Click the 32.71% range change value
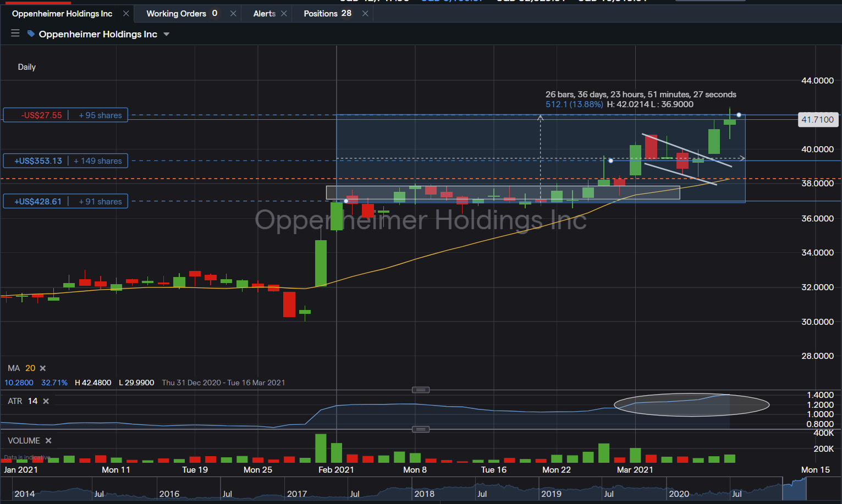 (54, 383)
